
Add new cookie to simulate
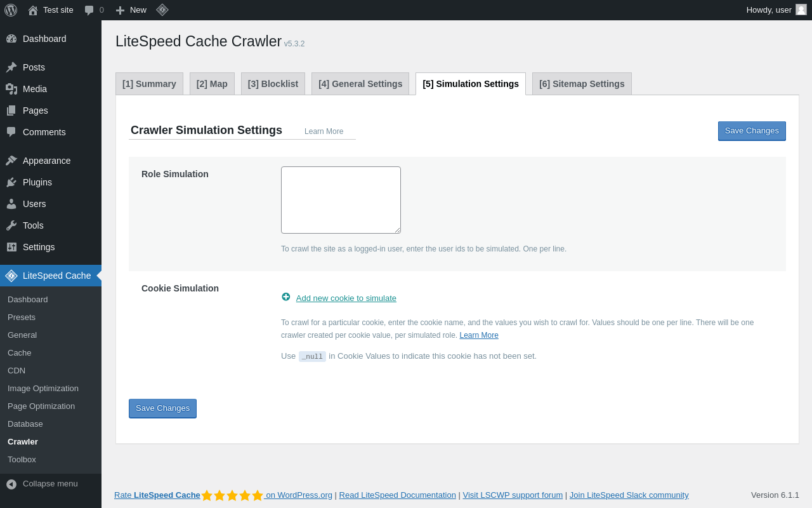click(346, 298)
